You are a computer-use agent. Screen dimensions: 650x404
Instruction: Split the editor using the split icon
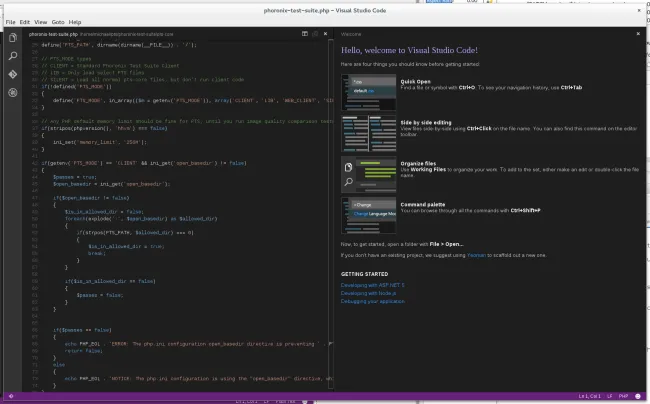click(x=305, y=33)
